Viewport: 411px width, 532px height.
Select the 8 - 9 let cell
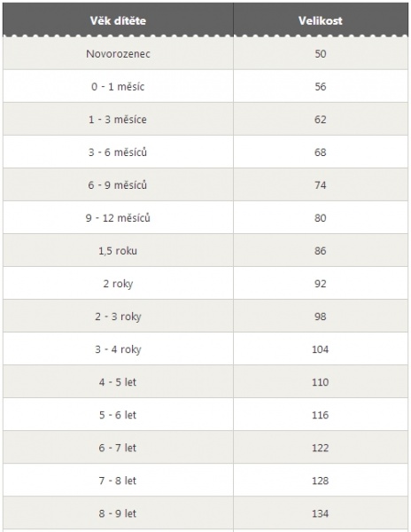click(x=118, y=513)
